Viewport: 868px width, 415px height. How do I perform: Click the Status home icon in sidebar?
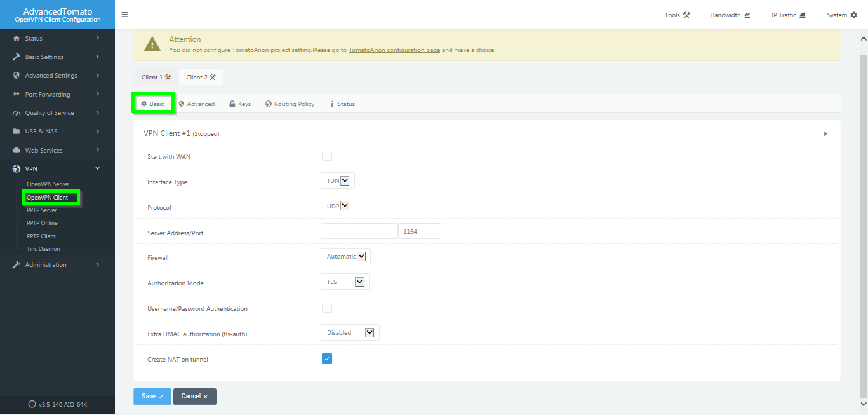pyautogui.click(x=17, y=39)
